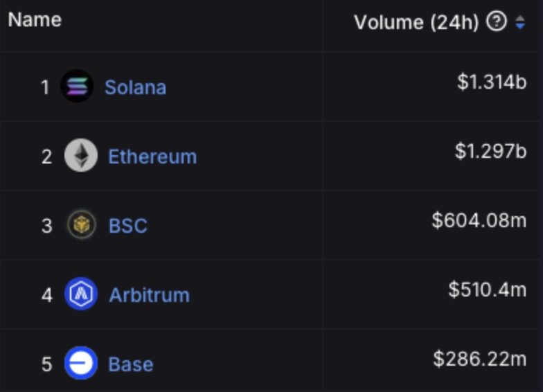543x392 pixels.
Task: Open the Solana chain link
Action: (136, 87)
